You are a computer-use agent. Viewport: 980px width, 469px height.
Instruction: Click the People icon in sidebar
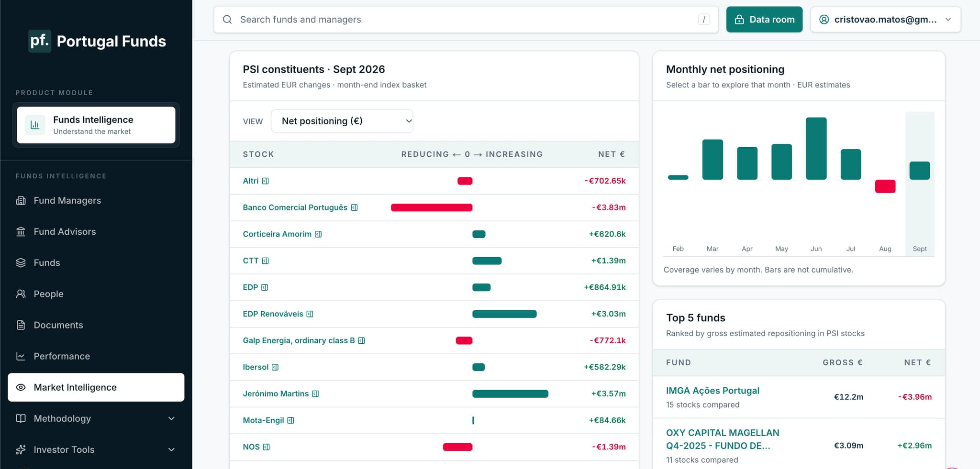click(21, 294)
